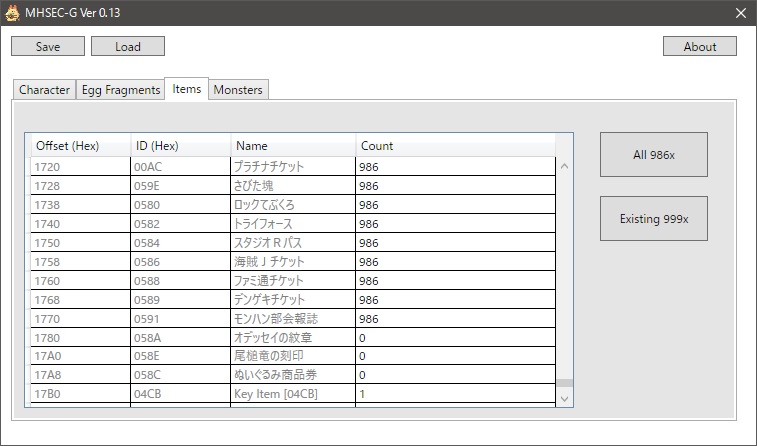Edit count for トライフォース row

455,223
